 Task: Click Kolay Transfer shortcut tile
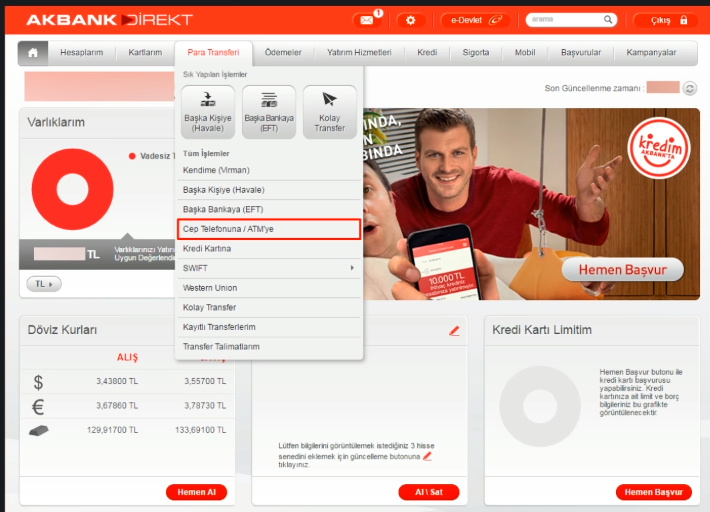point(330,112)
